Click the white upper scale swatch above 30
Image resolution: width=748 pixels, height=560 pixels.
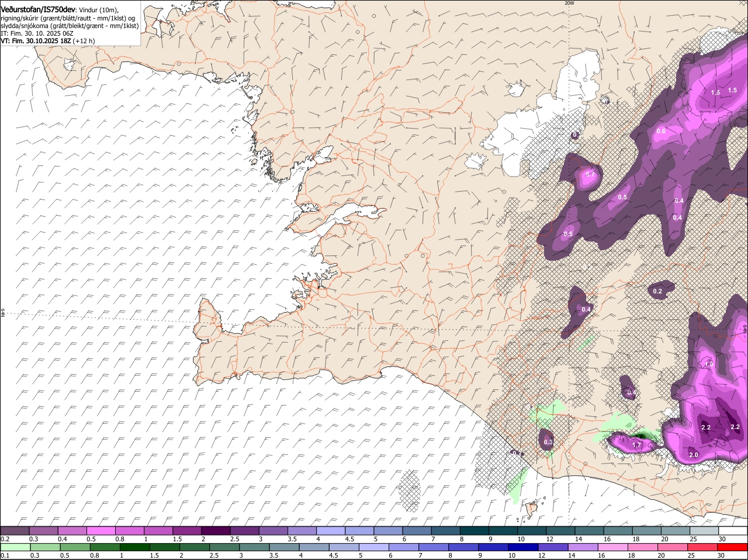(x=732, y=531)
